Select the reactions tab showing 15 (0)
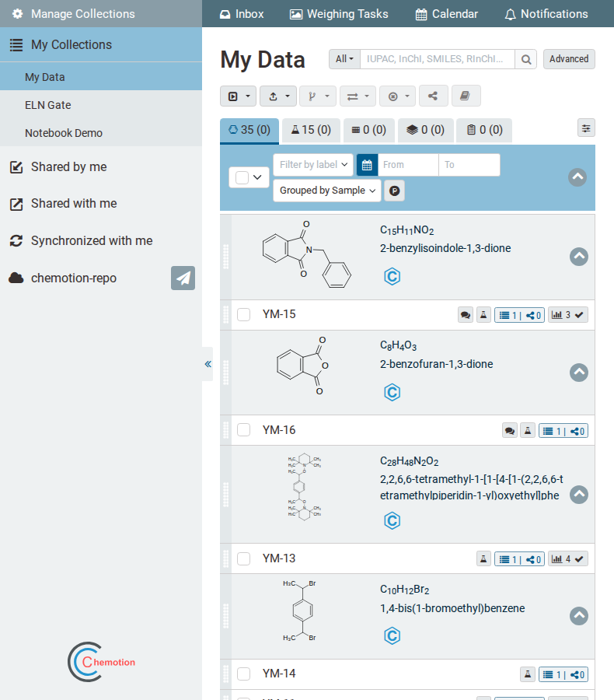614x700 pixels. click(311, 130)
